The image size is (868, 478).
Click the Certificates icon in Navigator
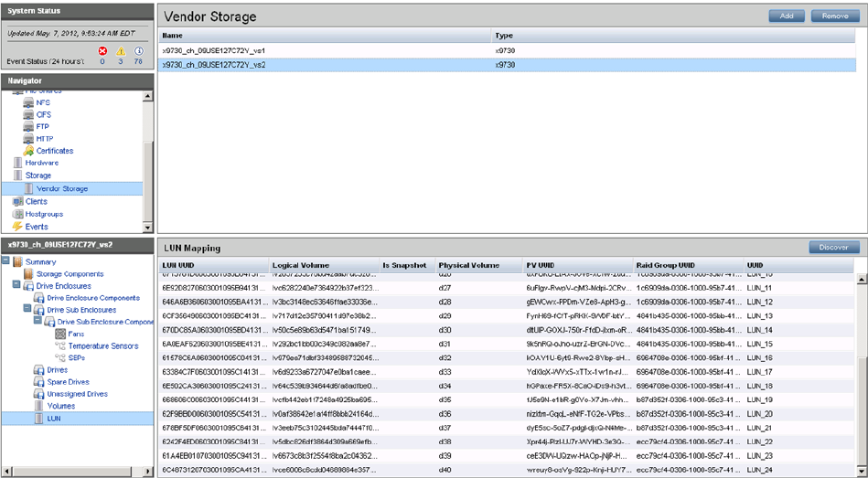coord(28,151)
